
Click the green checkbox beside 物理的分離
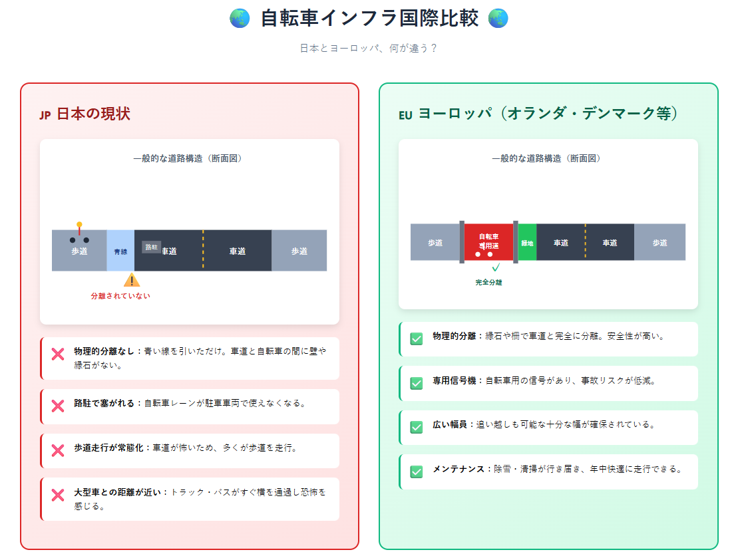(417, 339)
